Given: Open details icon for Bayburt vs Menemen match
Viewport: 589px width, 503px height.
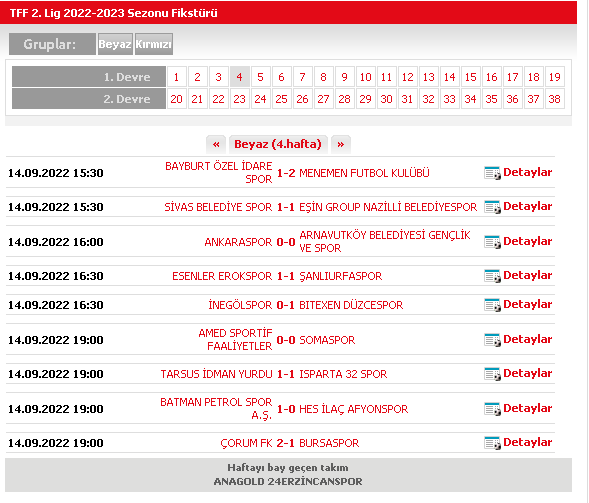Looking at the screenshot, I should pyautogui.click(x=492, y=173).
